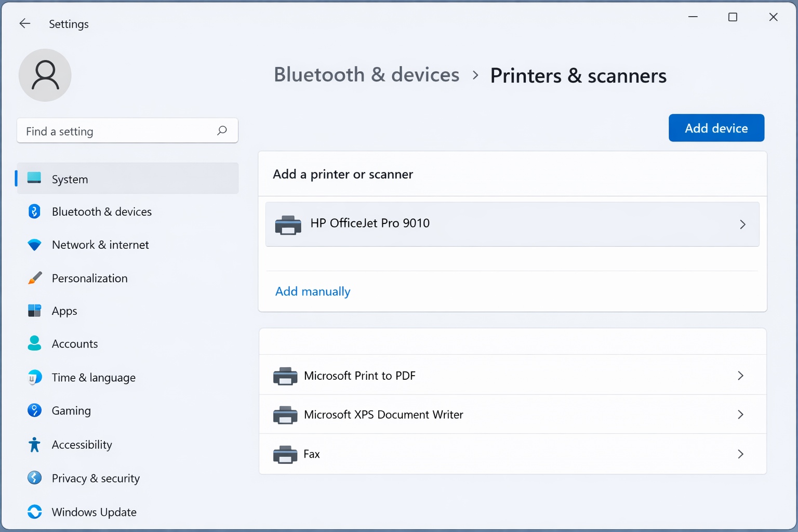
Task: Click the back arrow in Settings
Action: 24,23
